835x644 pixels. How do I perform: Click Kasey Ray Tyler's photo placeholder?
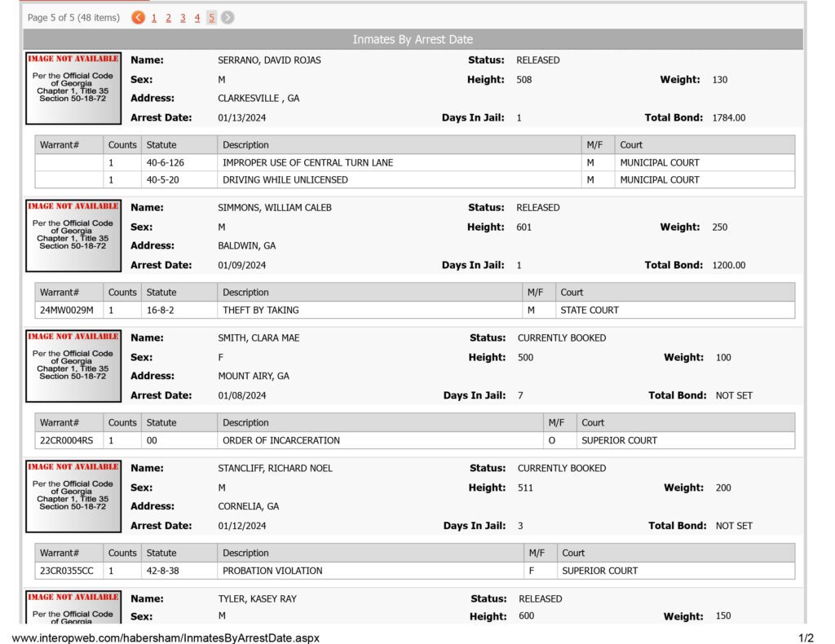[x=73, y=607]
